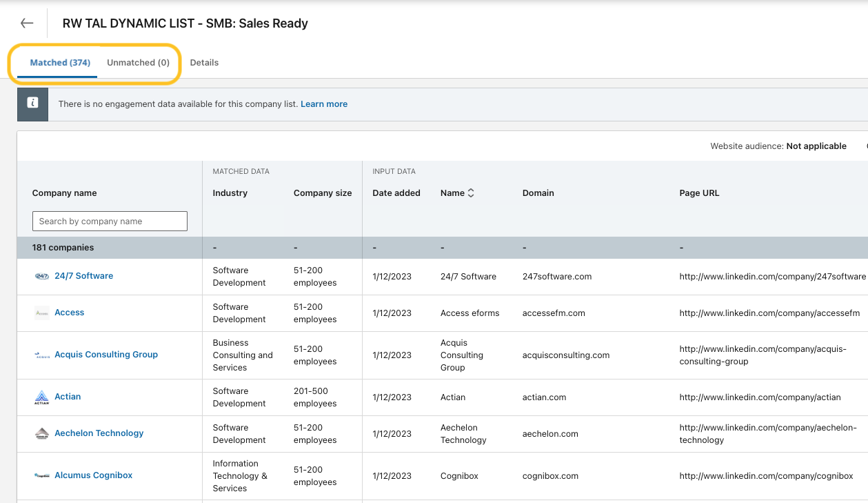
Task: Open the Actian company name link
Action: point(68,397)
